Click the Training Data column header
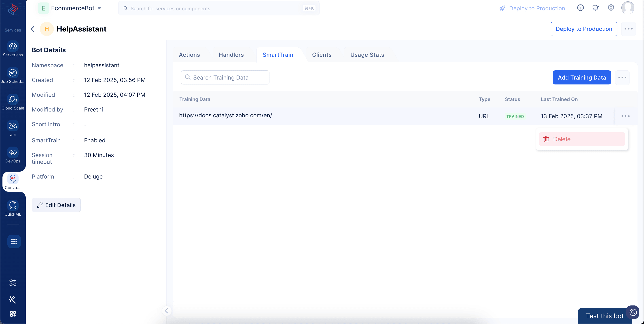The image size is (644, 324). coord(195,99)
